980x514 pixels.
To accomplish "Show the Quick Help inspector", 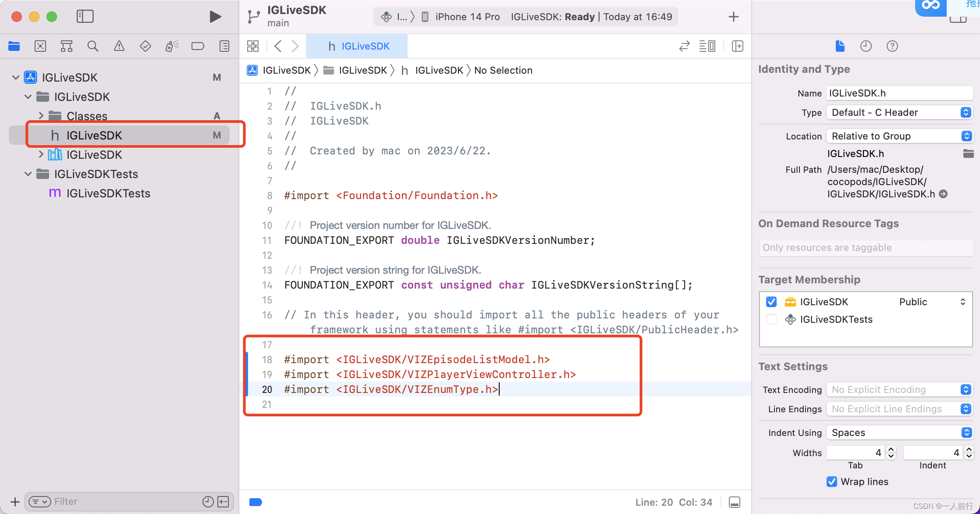I will (x=892, y=46).
